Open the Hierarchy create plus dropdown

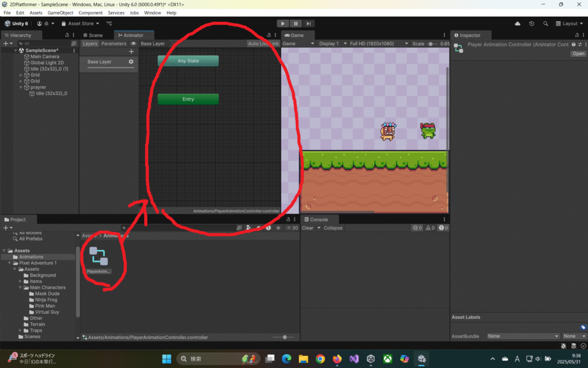tap(7, 44)
